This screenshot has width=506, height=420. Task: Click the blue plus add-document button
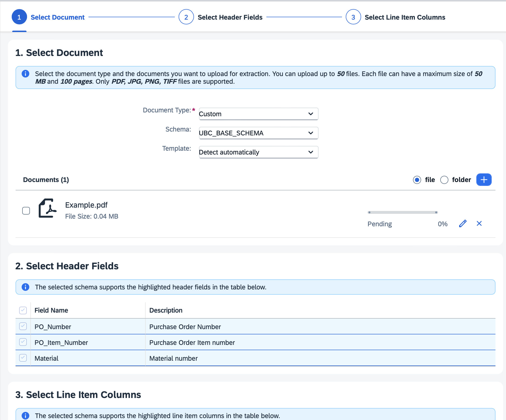[x=484, y=180]
